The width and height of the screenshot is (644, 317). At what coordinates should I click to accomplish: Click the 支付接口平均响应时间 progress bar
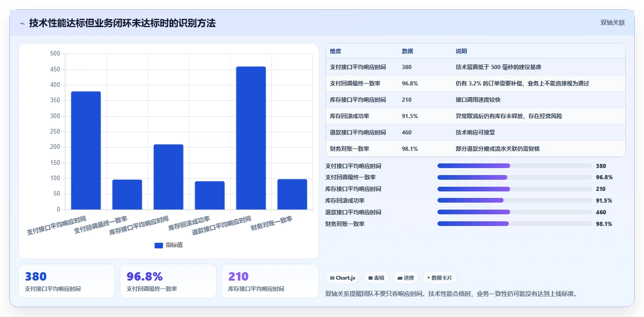coord(514,166)
